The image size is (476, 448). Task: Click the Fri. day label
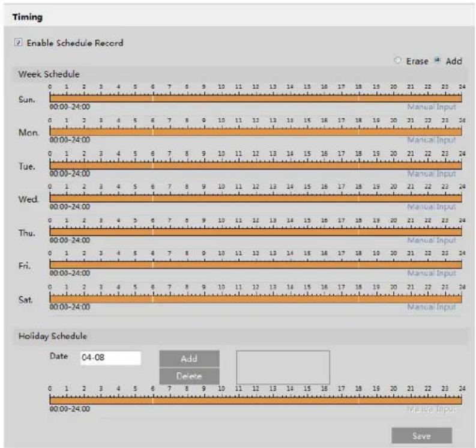coord(24,266)
